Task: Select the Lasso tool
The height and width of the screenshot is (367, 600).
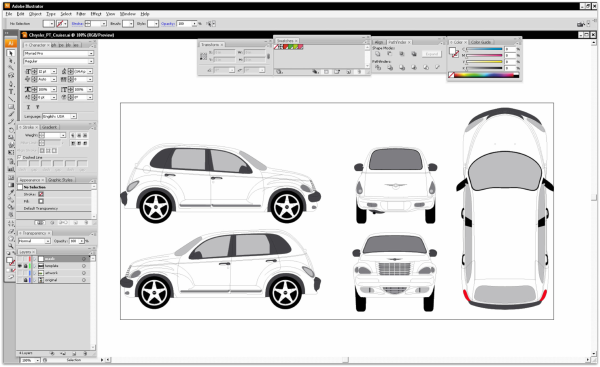Action: [11, 76]
